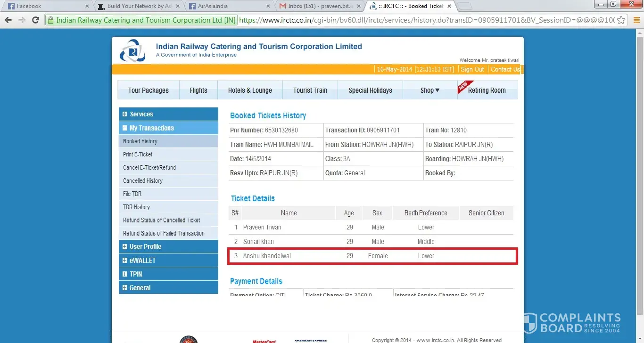Expand the eWALLET sidebar section
Screen dimensions: 644x343
pos(168,260)
